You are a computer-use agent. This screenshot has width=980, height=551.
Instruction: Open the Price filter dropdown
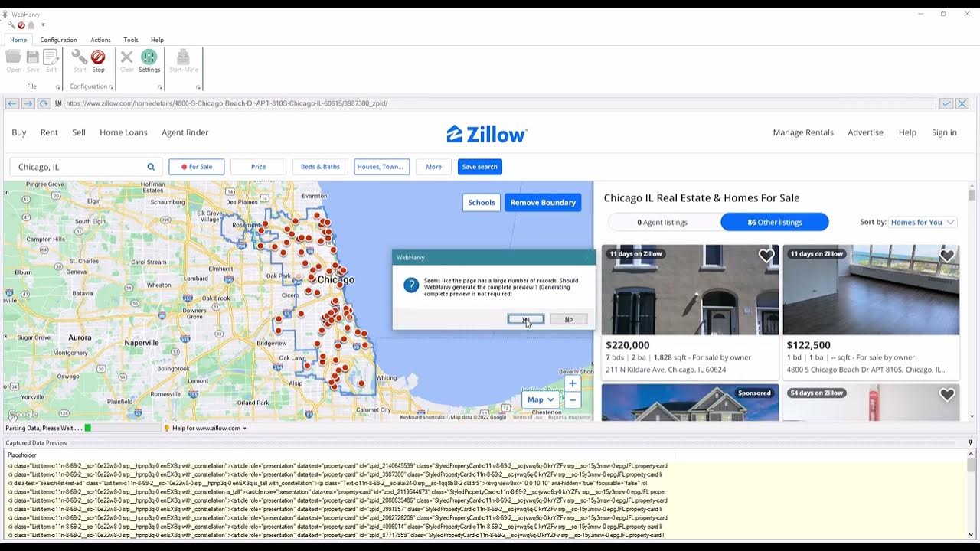coord(258,167)
